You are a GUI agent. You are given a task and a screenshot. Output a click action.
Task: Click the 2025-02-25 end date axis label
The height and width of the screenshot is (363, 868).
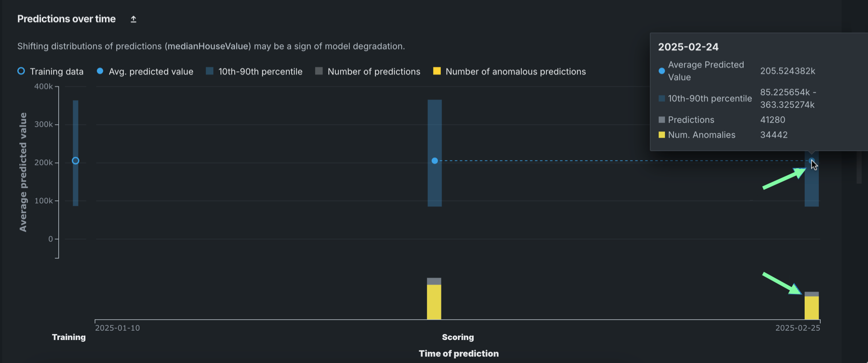pos(797,328)
